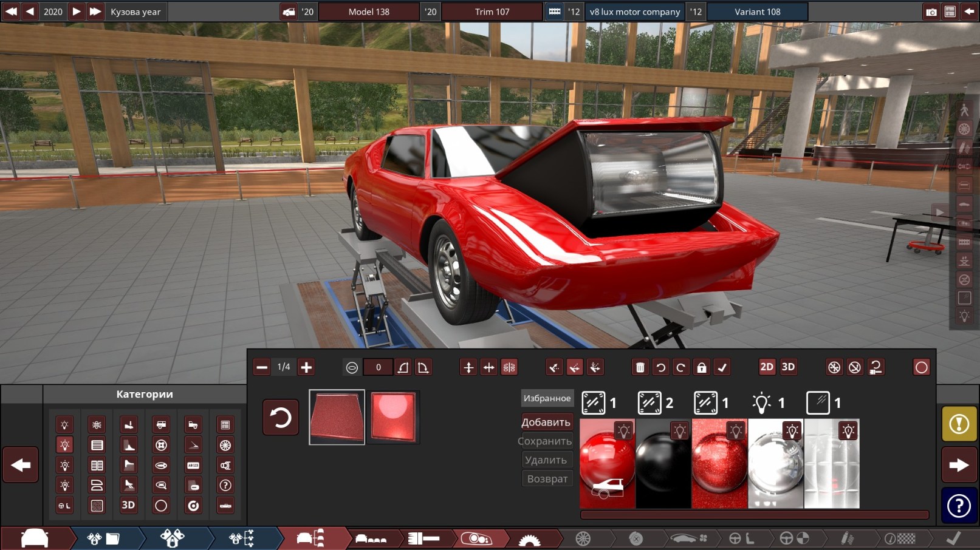
Task: Jump to first year with double-left arrow
Action: 11,12
